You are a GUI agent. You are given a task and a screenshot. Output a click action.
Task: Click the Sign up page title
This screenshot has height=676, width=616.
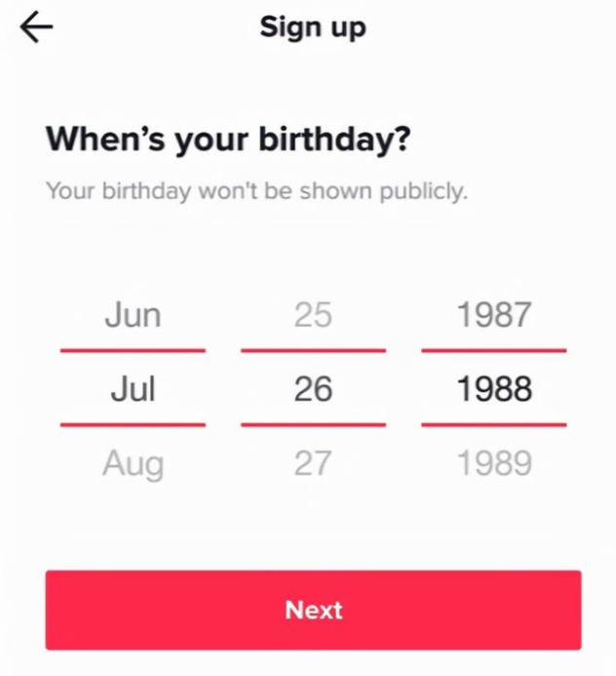point(313,27)
